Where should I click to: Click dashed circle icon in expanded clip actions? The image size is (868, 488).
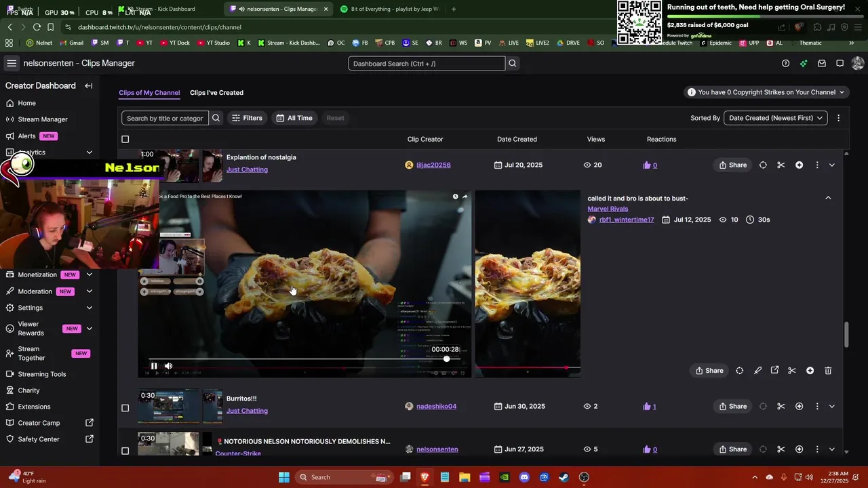point(739,371)
